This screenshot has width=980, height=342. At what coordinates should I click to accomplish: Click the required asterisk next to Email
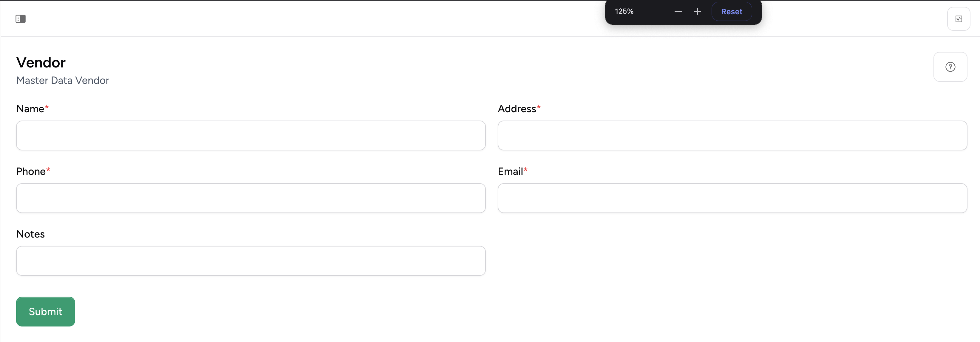(x=525, y=170)
